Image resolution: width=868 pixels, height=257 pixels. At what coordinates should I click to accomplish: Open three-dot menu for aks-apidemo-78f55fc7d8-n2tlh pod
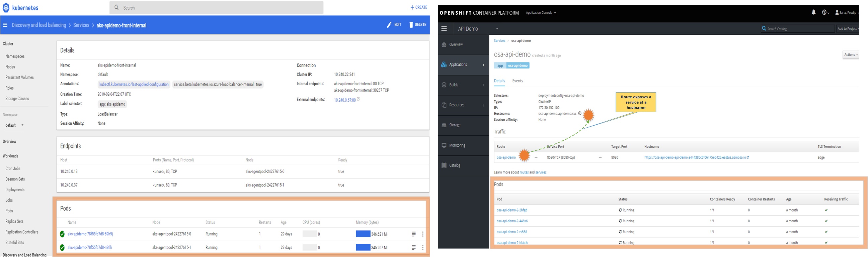click(x=422, y=248)
